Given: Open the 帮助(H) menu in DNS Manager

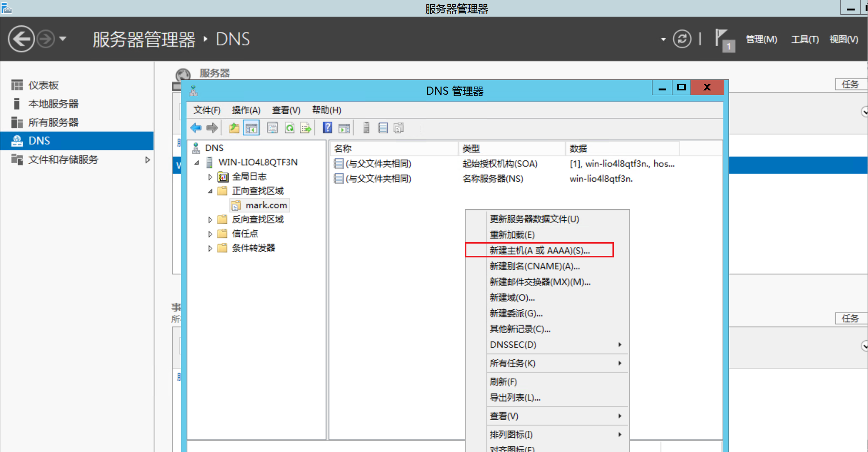Looking at the screenshot, I should pyautogui.click(x=326, y=110).
